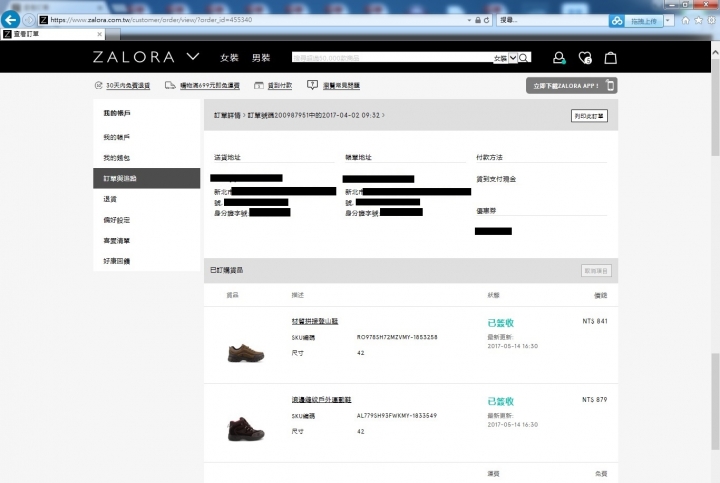Select 退貨 returns in sidebar
This screenshot has width=720, height=483.
tap(110, 199)
